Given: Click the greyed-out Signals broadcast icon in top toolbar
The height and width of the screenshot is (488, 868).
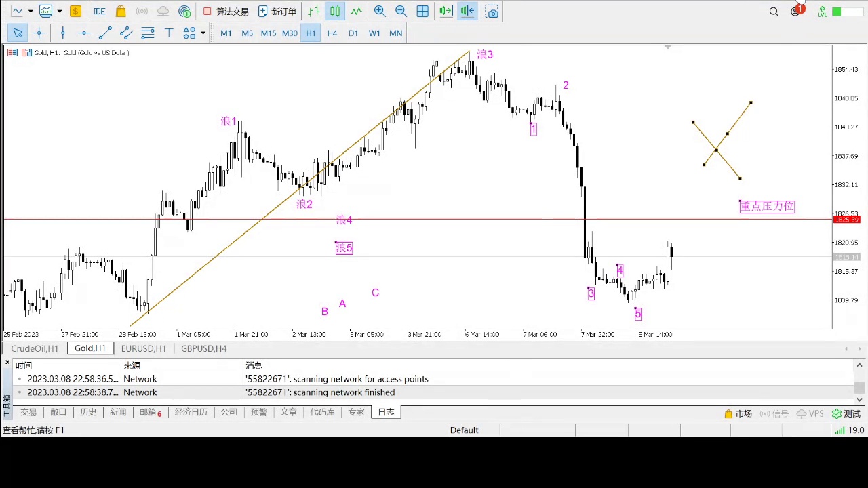Looking at the screenshot, I should pyautogui.click(x=142, y=11).
